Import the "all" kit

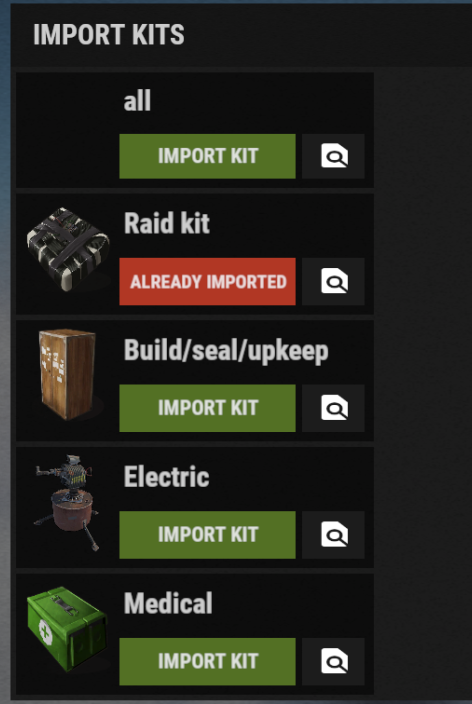pyautogui.click(x=207, y=156)
